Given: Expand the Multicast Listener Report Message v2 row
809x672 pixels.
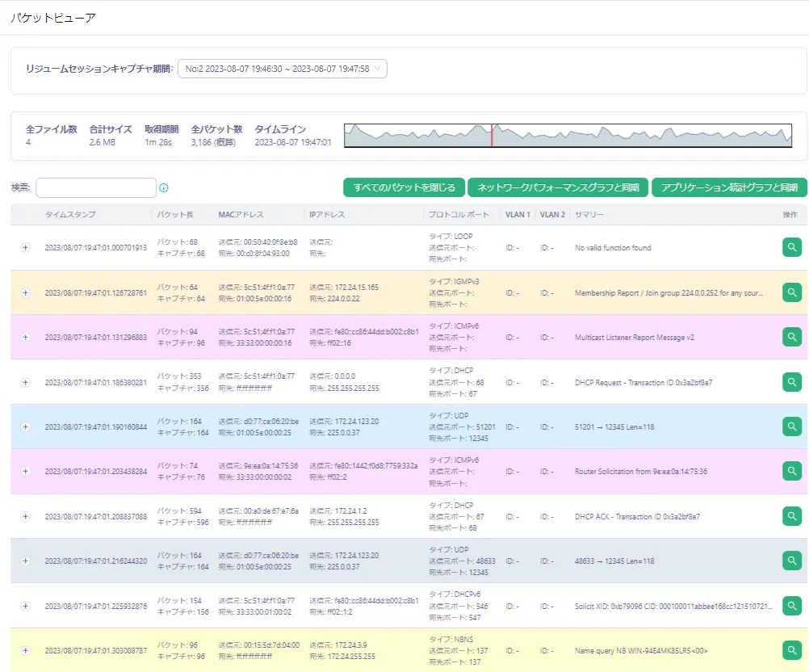Looking at the screenshot, I should pyautogui.click(x=25, y=337).
